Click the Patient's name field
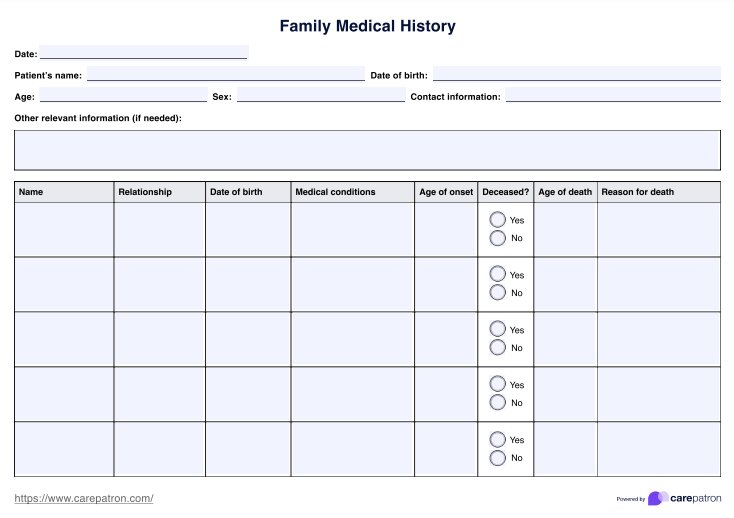Viewport: 734px width, 518px height. pyautogui.click(x=225, y=75)
